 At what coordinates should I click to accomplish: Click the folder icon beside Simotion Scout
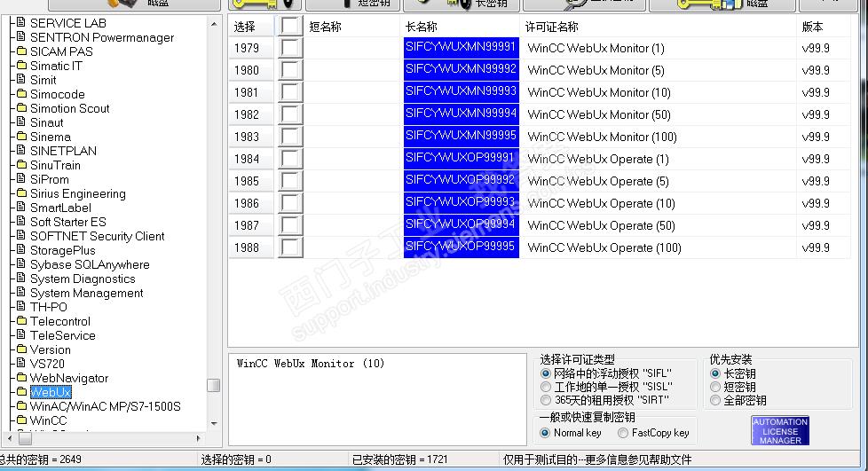(x=21, y=108)
